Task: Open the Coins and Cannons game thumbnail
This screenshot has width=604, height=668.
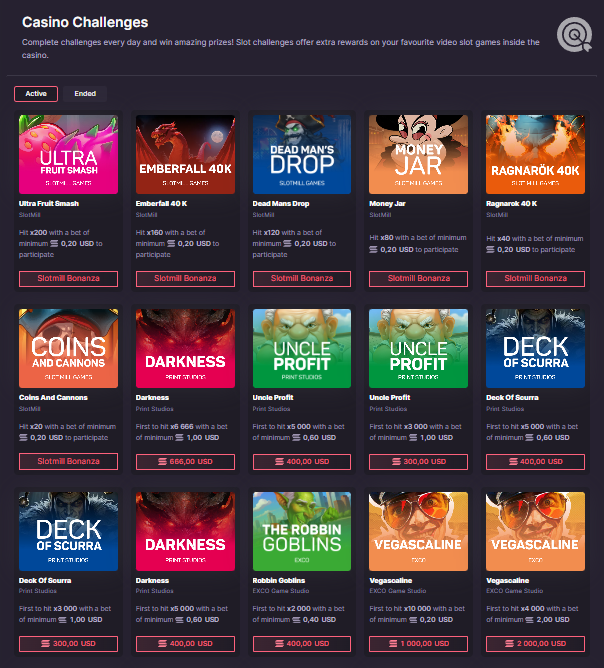Action: coord(68,348)
